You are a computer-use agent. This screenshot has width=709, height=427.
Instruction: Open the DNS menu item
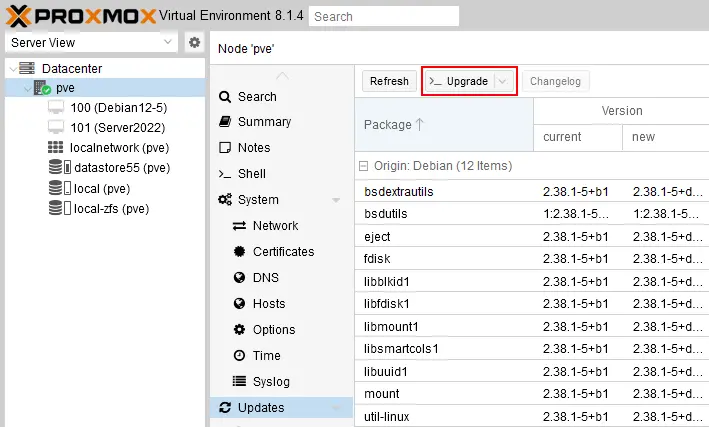[281, 277]
